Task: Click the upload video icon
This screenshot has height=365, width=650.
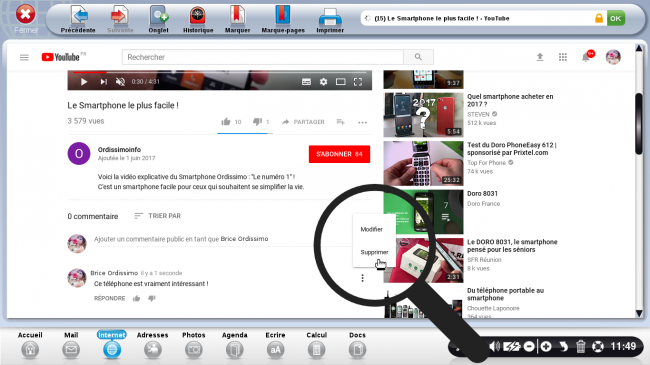Action: 540,57
